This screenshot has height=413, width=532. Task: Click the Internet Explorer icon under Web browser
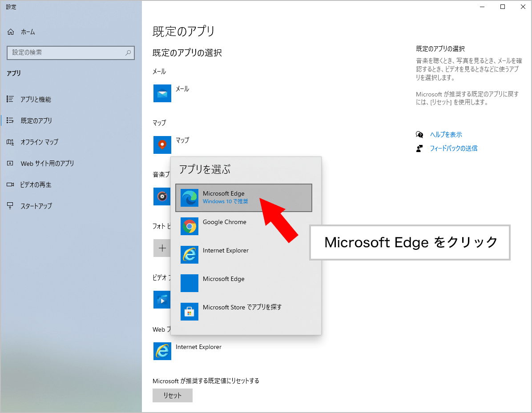pos(162,351)
